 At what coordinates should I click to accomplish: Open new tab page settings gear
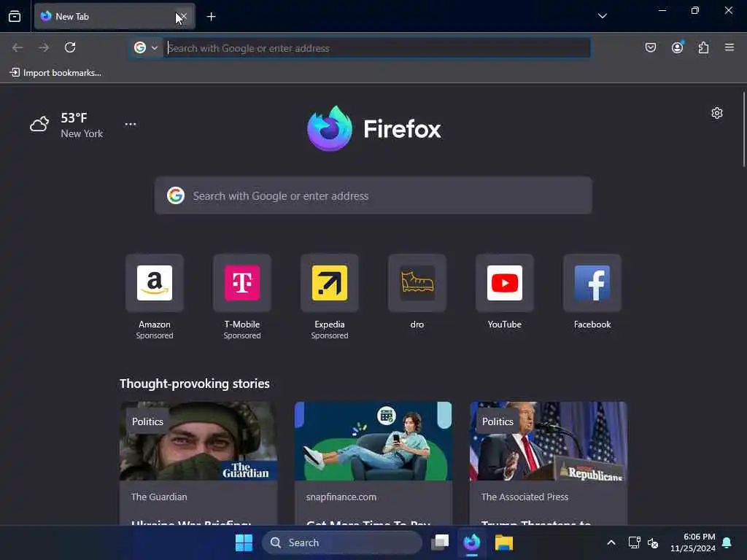coord(716,113)
